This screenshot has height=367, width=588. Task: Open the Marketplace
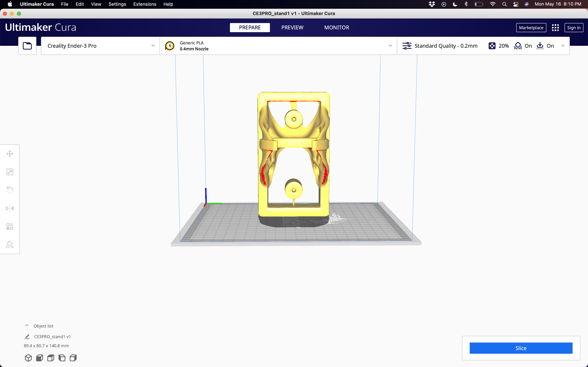(531, 27)
